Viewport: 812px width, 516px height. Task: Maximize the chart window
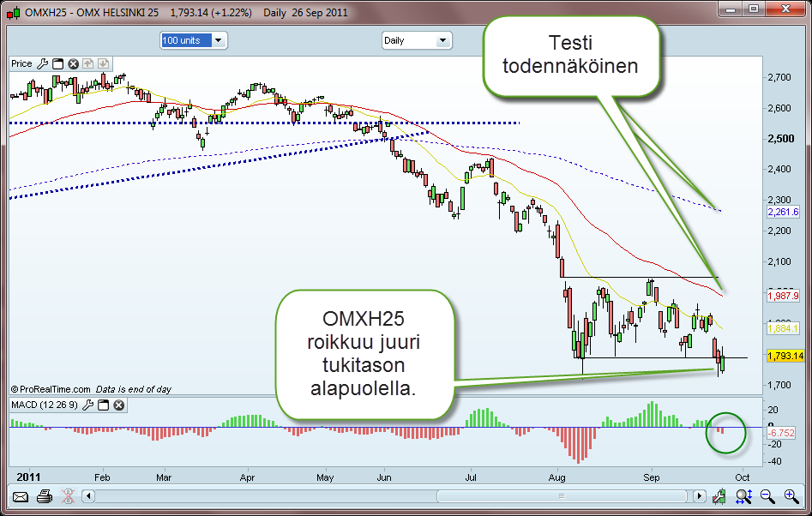tap(754, 9)
